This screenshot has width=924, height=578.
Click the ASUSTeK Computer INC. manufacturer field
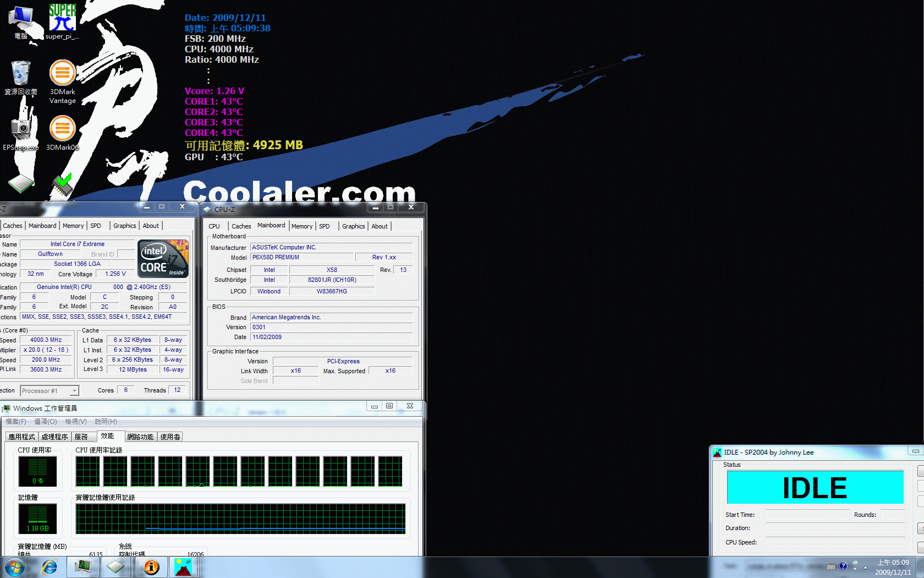click(332, 247)
